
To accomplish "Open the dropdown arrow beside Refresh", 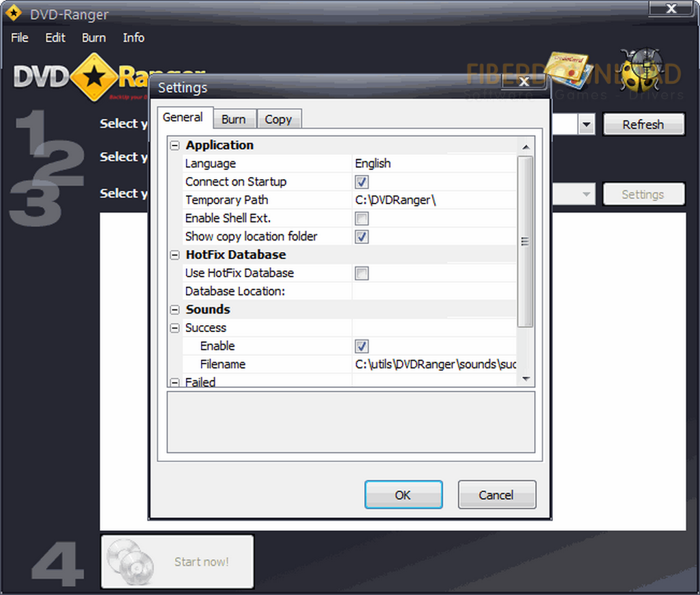I will tap(587, 124).
